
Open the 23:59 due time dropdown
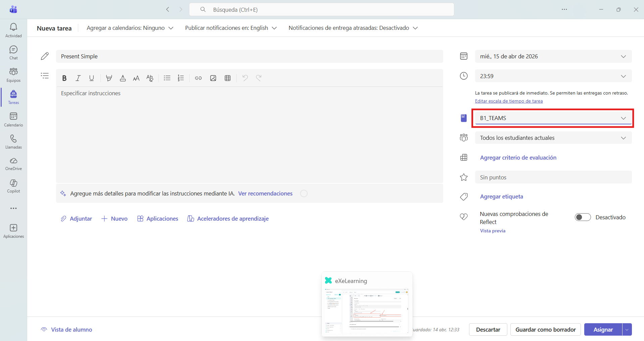[553, 76]
